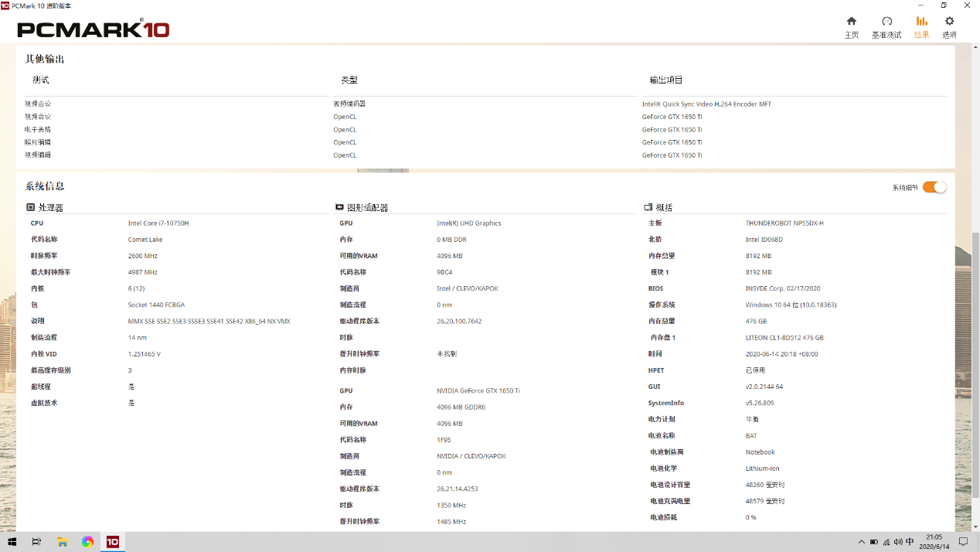This screenshot has height=552, width=980.
Task: Select the storage total value 476 GB
Action: 756,321
